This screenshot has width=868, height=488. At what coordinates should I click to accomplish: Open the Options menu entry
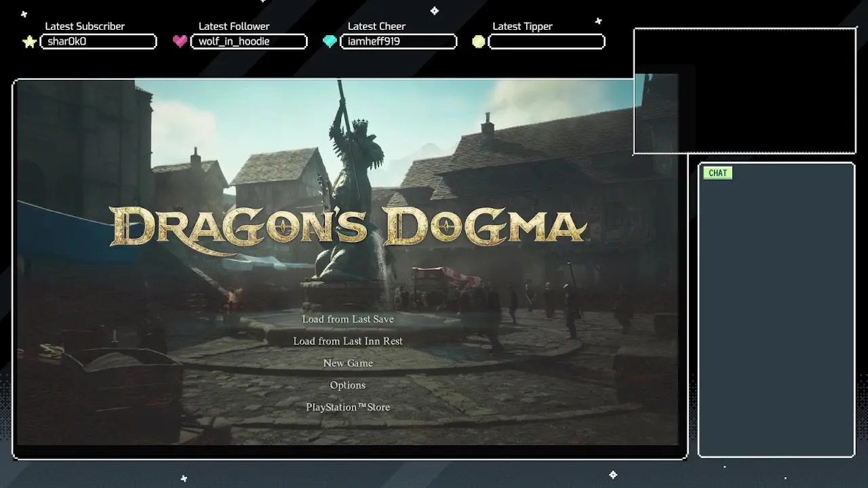pyautogui.click(x=348, y=385)
